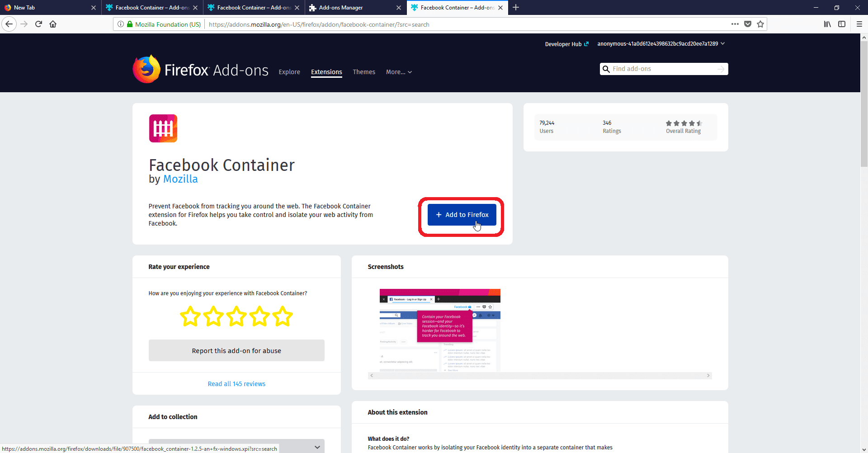Save page to Pocket icon

point(748,24)
